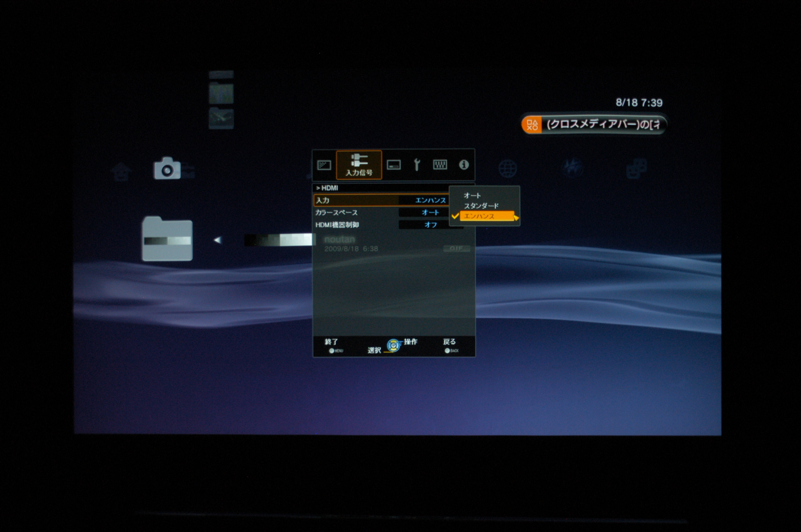Select the 入力 menu row
The height and width of the screenshot is (532, 801).
381,200
